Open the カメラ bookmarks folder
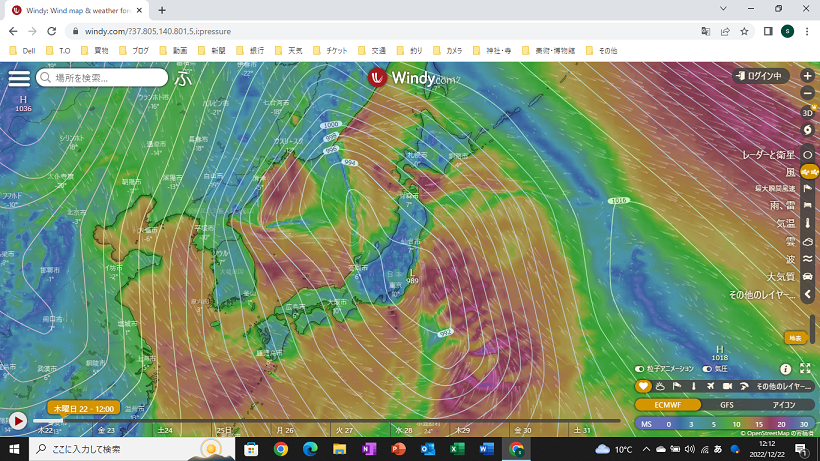 [448, 51]
